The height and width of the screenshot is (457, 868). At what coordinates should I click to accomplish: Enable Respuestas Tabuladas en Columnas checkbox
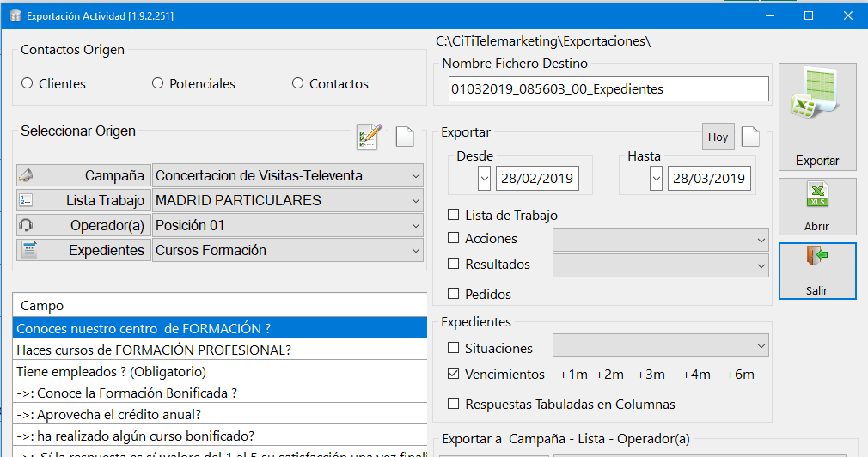(454, 404)
